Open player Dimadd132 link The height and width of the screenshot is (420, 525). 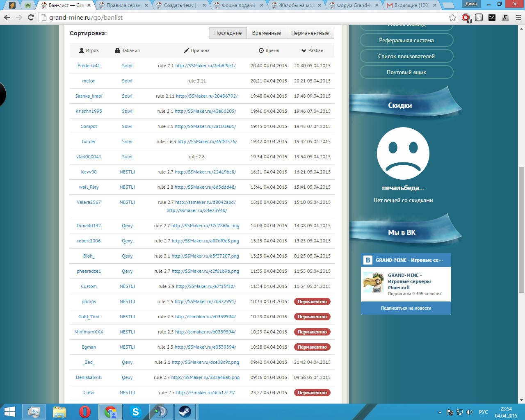tap(89, 226)
